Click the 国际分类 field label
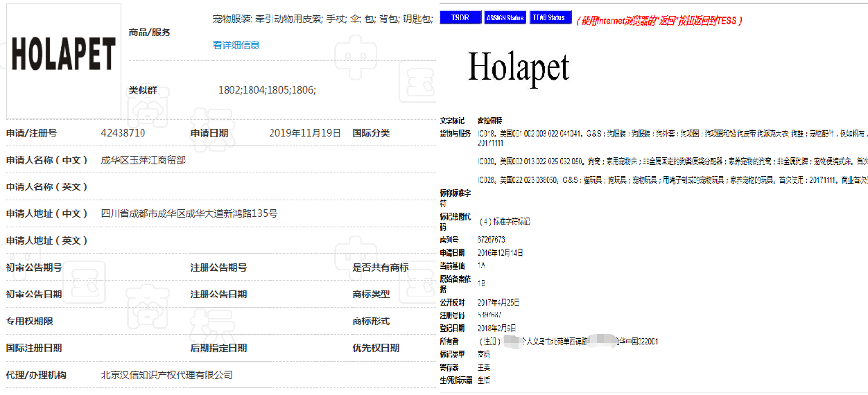Image resolution: width=868 pixels, height=395 pixels. pos(371,133)
